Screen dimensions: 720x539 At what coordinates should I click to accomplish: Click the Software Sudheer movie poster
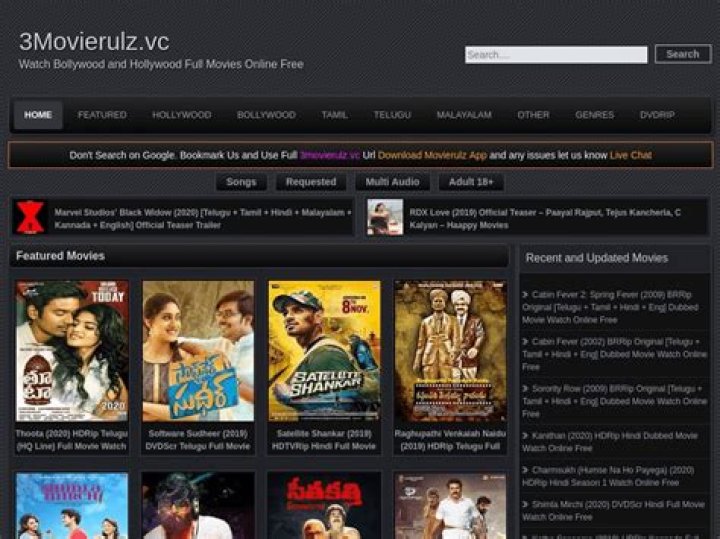(x=198, y=351)
